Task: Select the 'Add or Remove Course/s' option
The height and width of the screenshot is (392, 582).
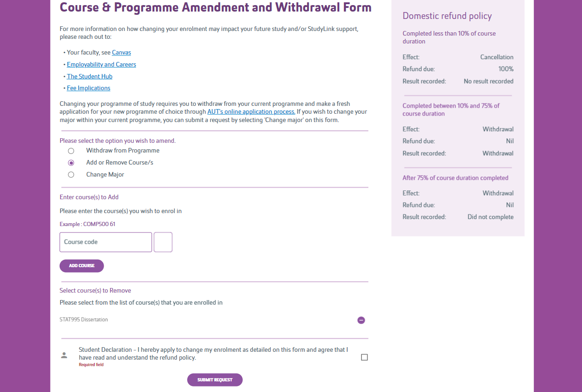Action: pos(71,163)
